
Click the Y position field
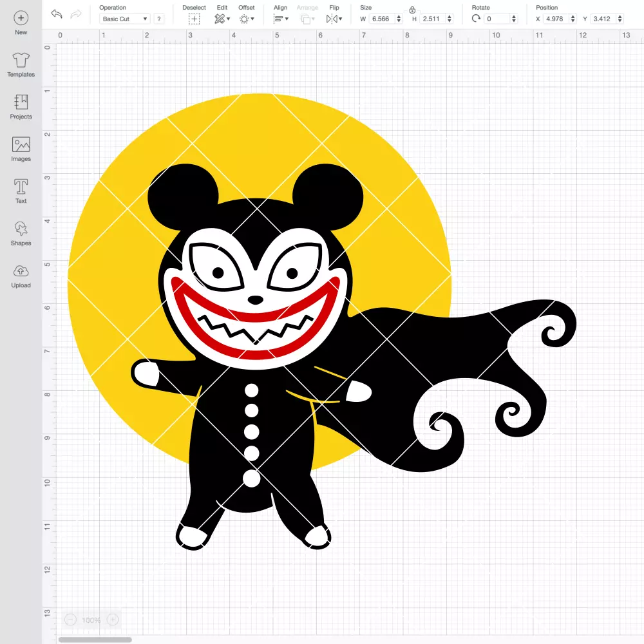click(x=603, y=19)
